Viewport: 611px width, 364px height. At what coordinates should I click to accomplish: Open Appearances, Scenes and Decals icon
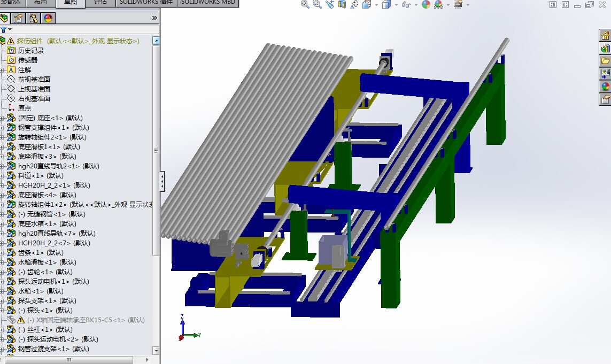(605, 86)
